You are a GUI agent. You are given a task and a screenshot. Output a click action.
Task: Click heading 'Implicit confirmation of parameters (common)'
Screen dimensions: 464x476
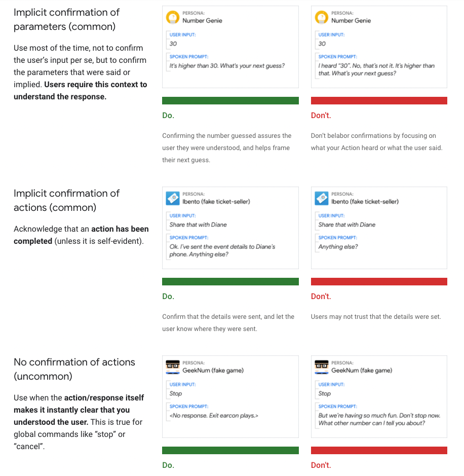[66, 19]
